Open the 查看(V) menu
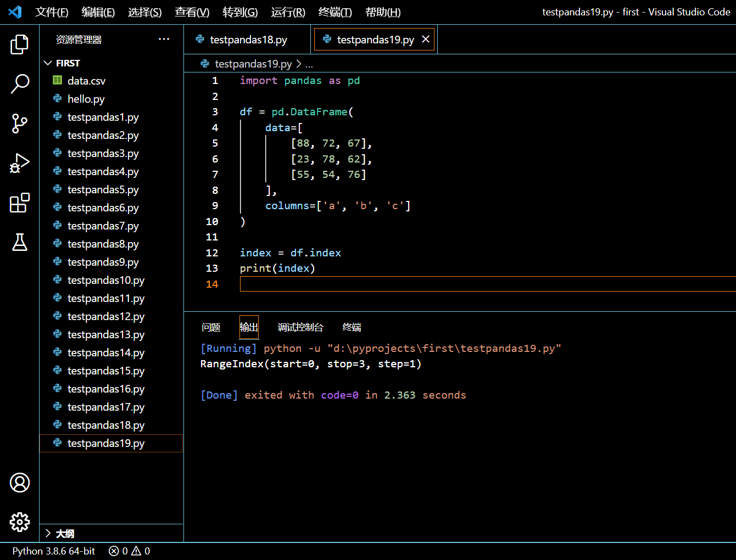 coord(192,12)
